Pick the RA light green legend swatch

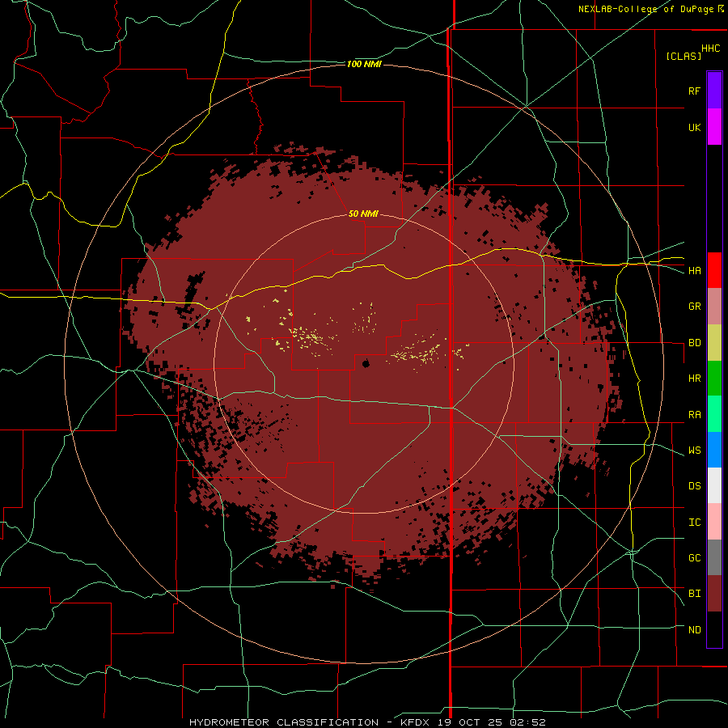click(x=714, y=414)
